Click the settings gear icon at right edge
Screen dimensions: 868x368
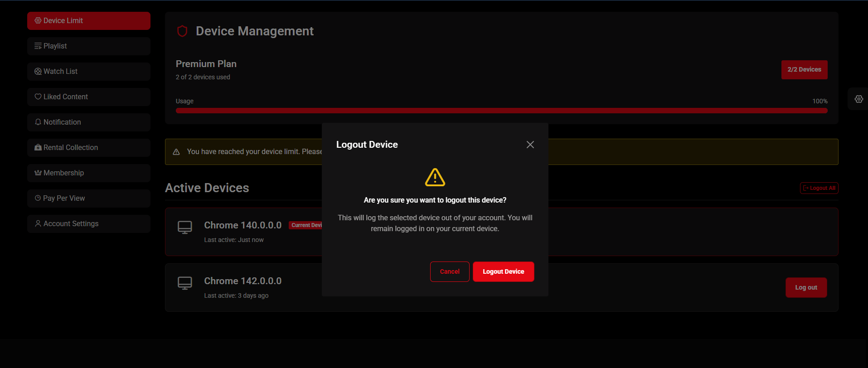tap(858, 99)
